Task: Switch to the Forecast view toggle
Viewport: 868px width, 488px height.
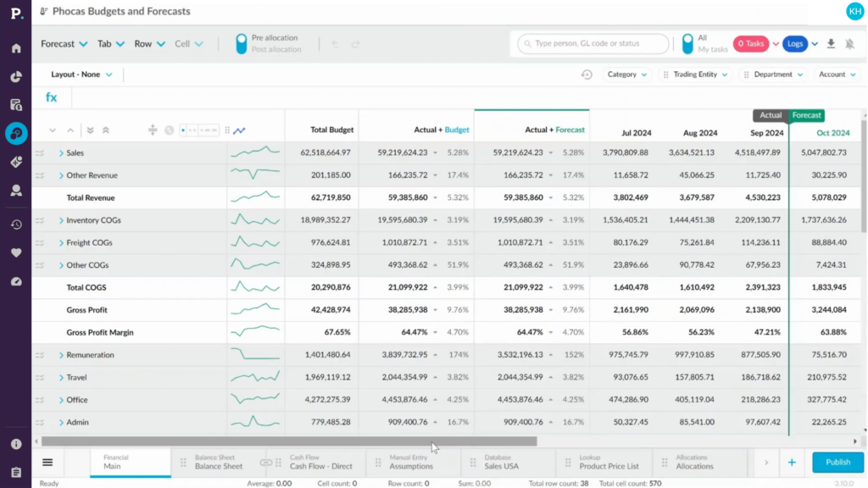Action: click(x=807, y=115)
